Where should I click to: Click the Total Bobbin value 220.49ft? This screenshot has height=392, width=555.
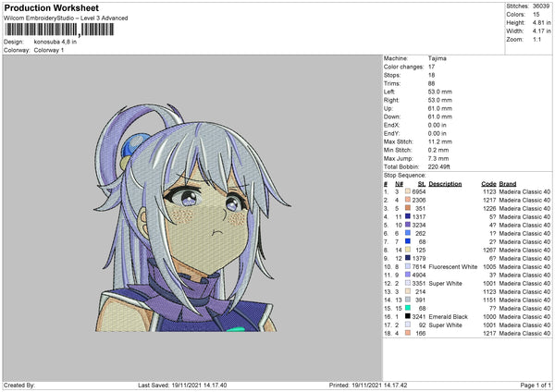tap(438, 166)
